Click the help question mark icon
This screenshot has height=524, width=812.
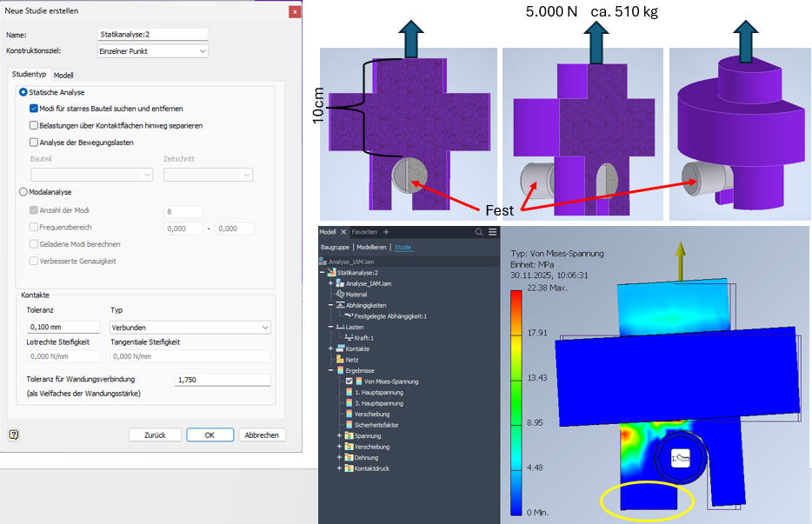(x=14, y=434)
